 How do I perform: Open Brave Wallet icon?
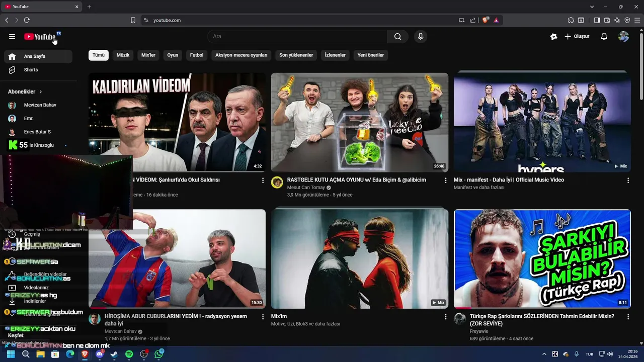coord(607,20)
